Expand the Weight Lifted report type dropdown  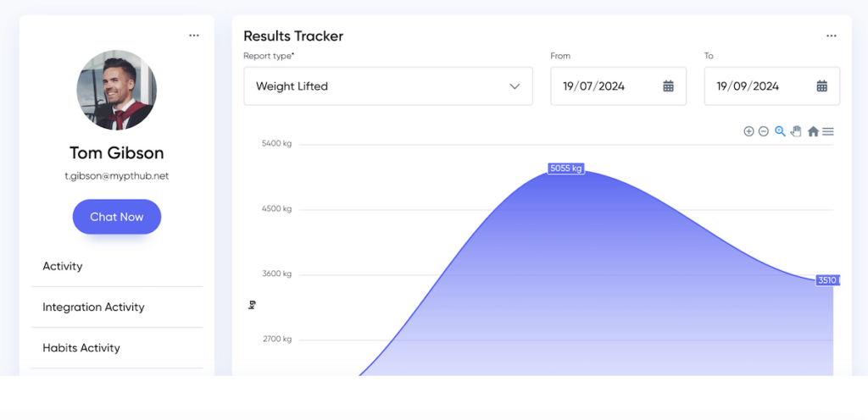[387, 86]
